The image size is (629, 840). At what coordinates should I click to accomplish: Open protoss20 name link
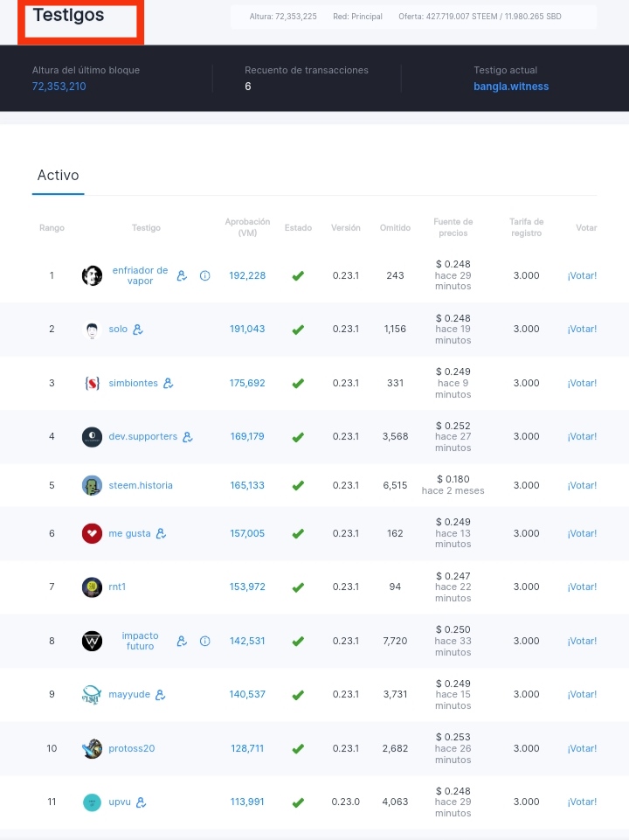132,748
